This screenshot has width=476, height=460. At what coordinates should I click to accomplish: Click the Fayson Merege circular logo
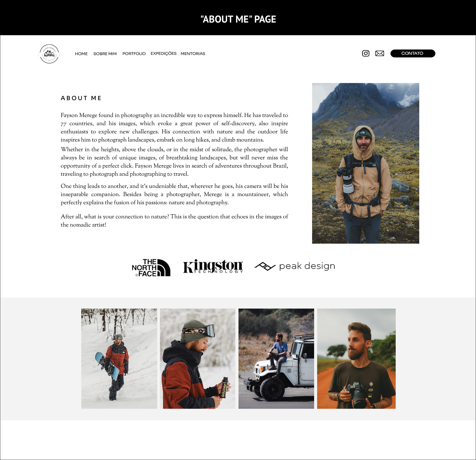[x=49, y=54]
